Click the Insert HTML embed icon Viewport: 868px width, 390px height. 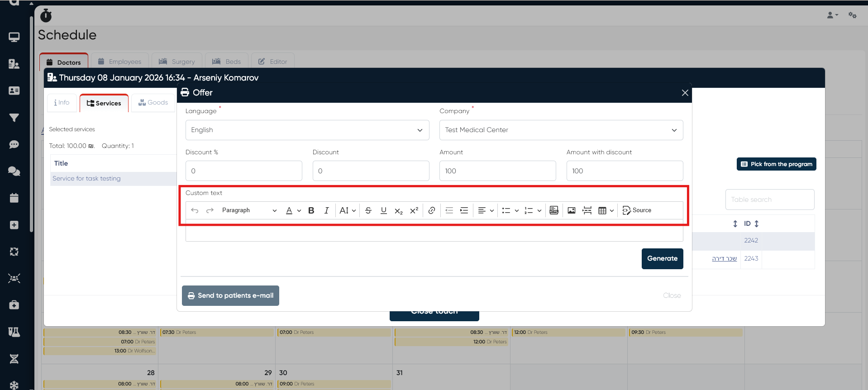tap(554, 210)
